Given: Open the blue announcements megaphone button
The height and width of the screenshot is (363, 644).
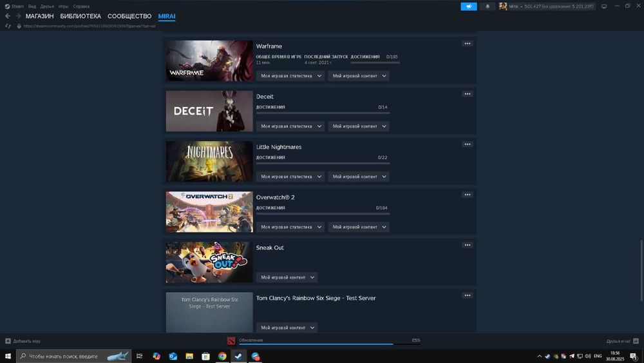Looking at the screenshot, I should (x=469, y=6).
